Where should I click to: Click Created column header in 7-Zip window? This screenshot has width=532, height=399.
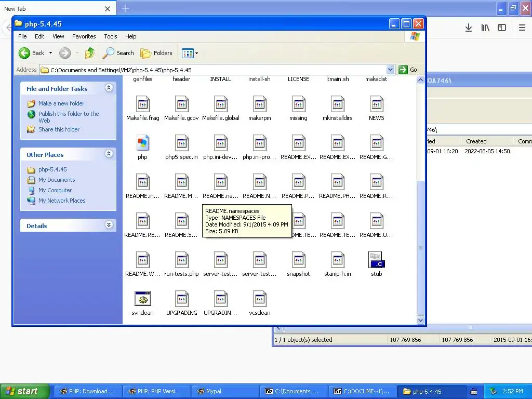[x=487, y=141]
